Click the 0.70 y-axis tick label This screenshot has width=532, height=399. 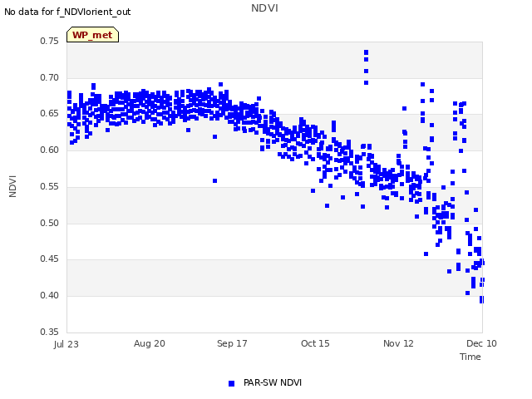click(x=50, y=77)
